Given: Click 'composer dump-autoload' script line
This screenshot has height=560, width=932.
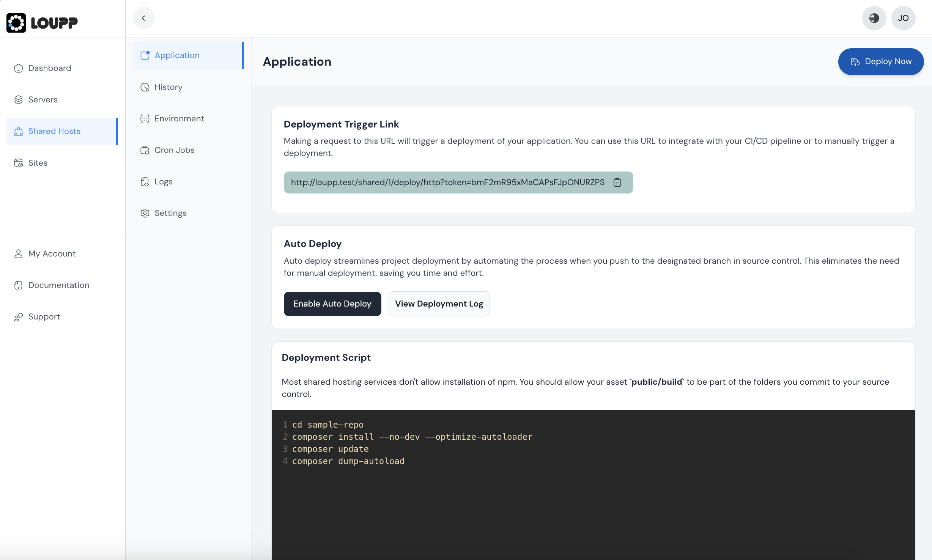Looking at the screenshot, I should pos(348,461).
